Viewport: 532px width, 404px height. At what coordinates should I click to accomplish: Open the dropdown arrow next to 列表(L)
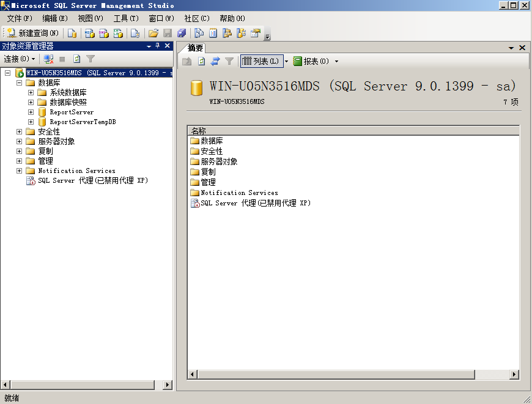[x=286, y=61]
